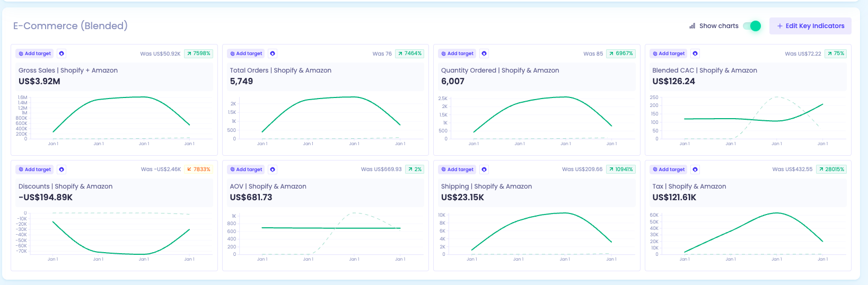Click the Total Orders line chart
The width and height of the screenshot is (868, 285).
325,121
